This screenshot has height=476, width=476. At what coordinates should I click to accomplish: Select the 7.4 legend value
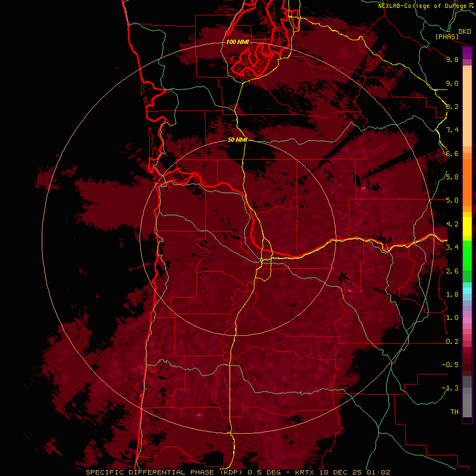click(x=452, y=130)
